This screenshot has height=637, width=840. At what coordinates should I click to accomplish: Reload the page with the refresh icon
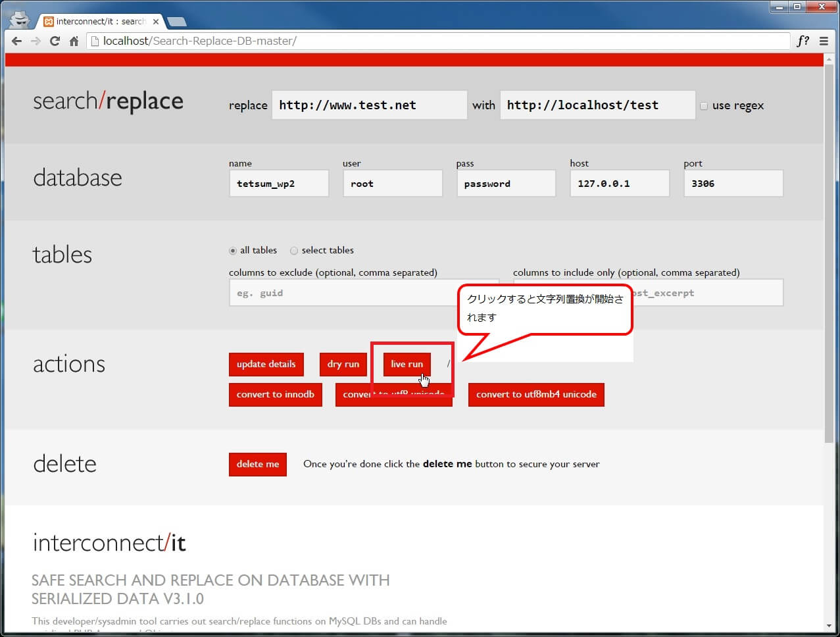coord(55,41)
